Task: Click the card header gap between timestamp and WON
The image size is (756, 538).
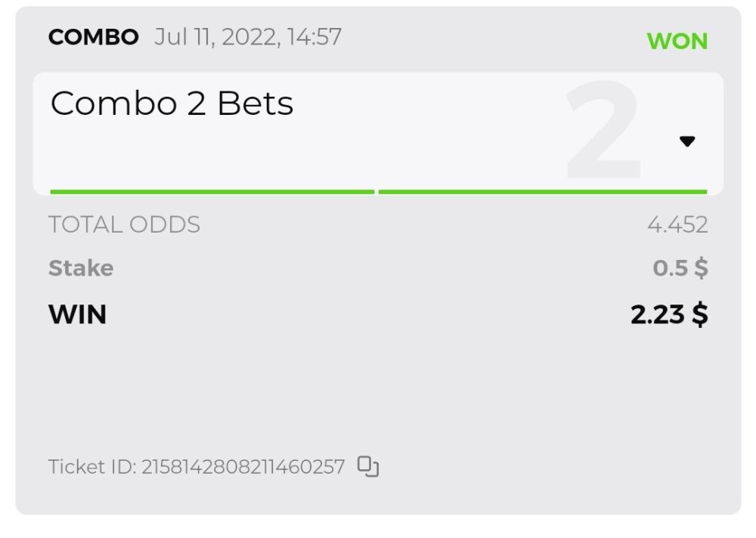Action: pyautogui.click(x=491, y=38)
